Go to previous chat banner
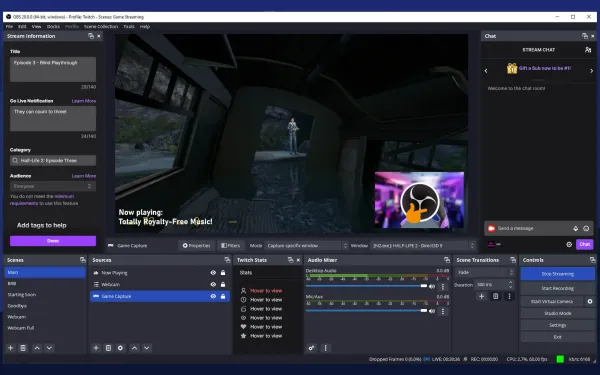The image size is (600, 375). (x=486, y=71)
